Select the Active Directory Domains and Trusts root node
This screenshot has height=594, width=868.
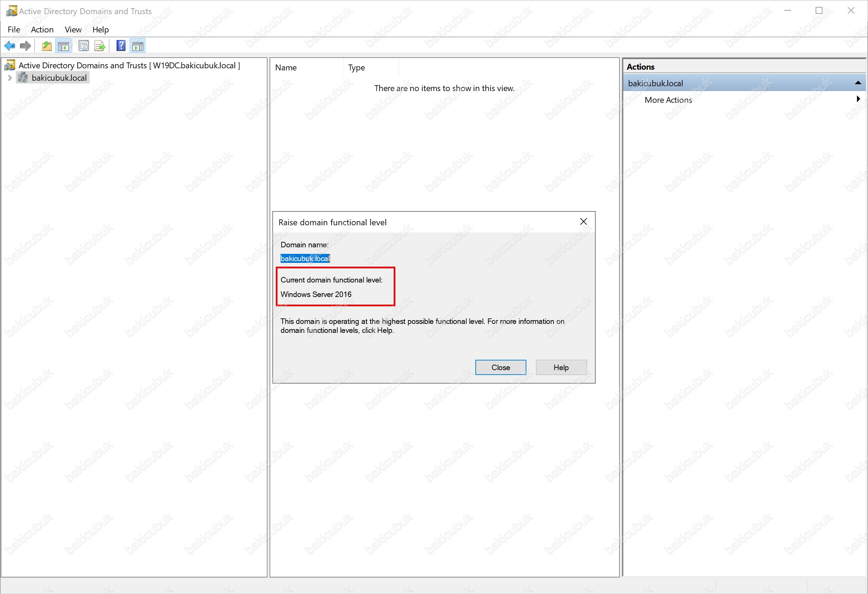coord(129,66)
